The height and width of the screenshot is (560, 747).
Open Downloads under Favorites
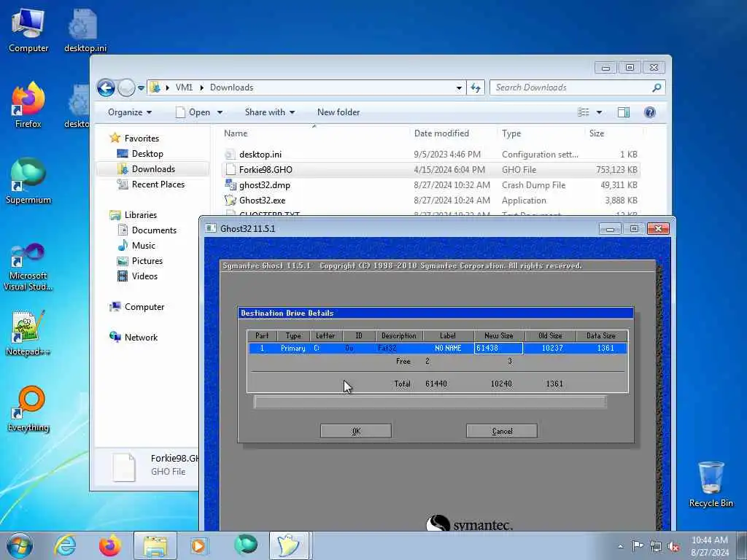pos(153,168)
